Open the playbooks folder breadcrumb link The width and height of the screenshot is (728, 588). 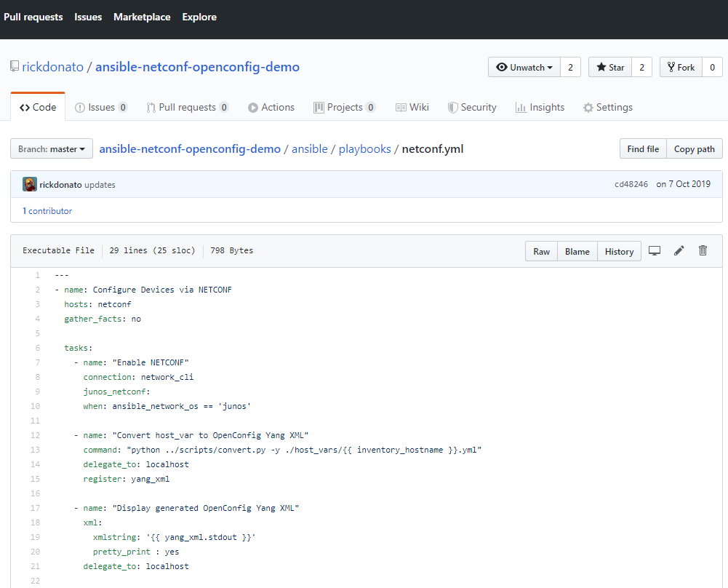(x=365, y=149)
